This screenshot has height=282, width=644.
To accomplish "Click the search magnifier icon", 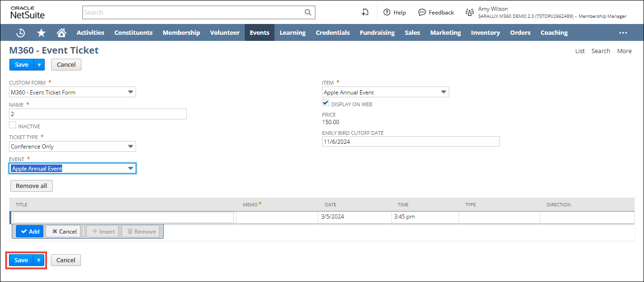I will pos(308,13).
